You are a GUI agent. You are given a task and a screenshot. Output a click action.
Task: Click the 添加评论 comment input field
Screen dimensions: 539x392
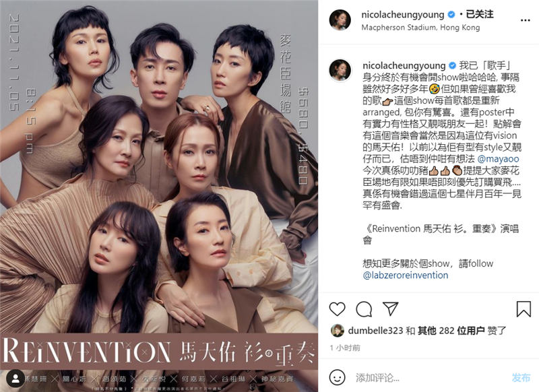click(430, 378)
